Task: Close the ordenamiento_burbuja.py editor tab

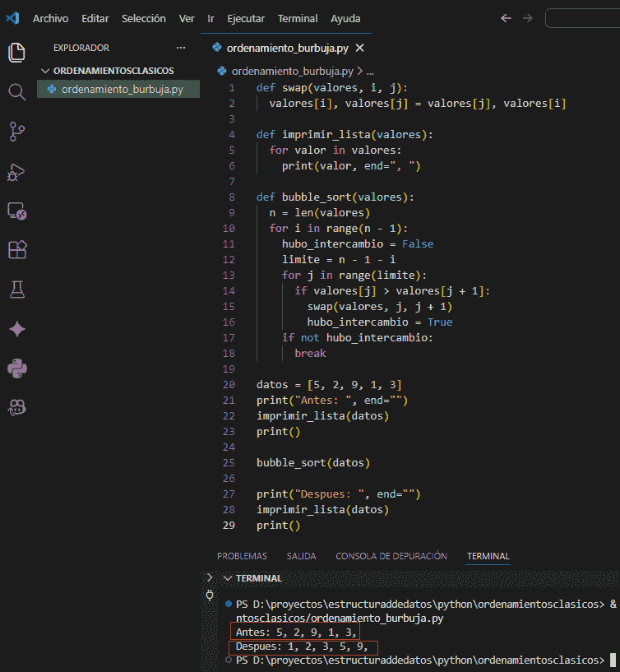Action: pyautogui.click(x=360, y=48)
